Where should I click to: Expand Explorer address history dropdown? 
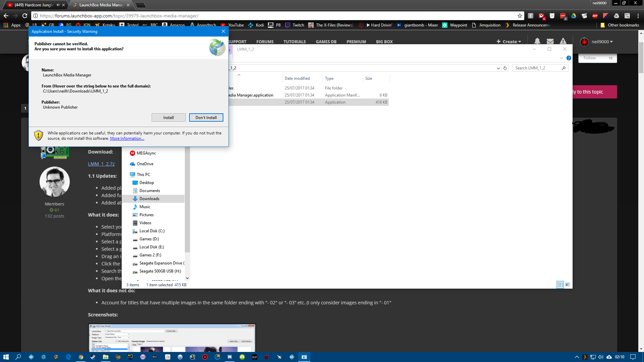coord(498,68)
